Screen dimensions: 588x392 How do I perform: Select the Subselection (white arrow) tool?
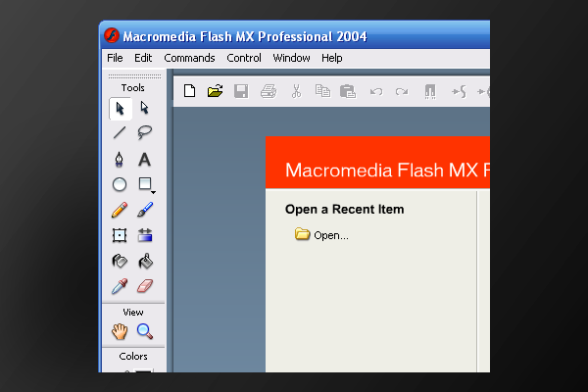coord(145,108)
